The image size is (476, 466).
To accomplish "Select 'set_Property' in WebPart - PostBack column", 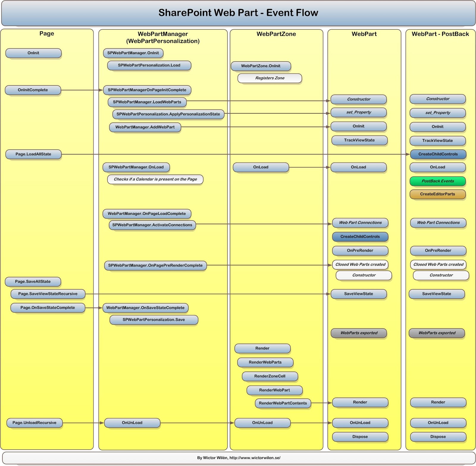I will (438, 113).
